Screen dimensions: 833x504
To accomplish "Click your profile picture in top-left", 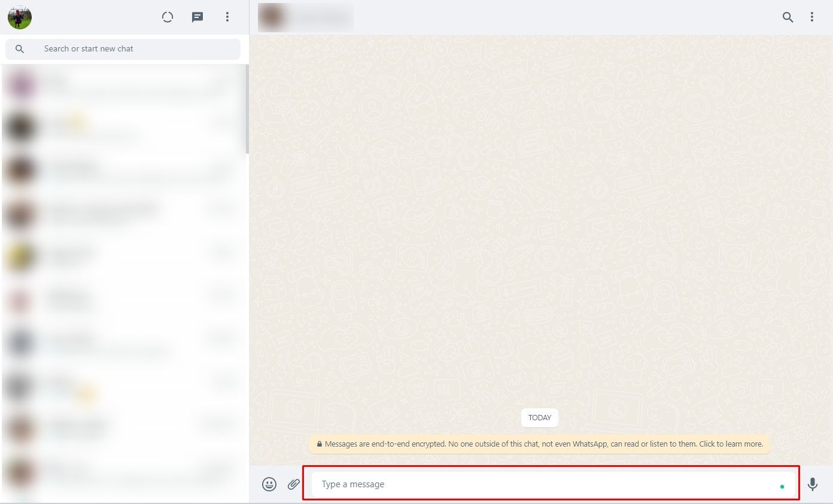I will (x=20, y=17).
